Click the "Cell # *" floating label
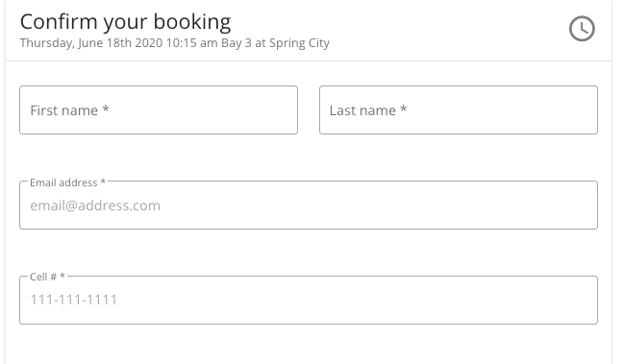The image size is (623, 364). coord(47,277)
